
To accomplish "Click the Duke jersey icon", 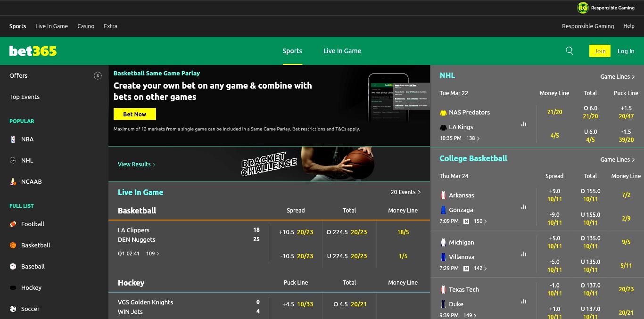I will pyautogui.click(x=443, y=304).
